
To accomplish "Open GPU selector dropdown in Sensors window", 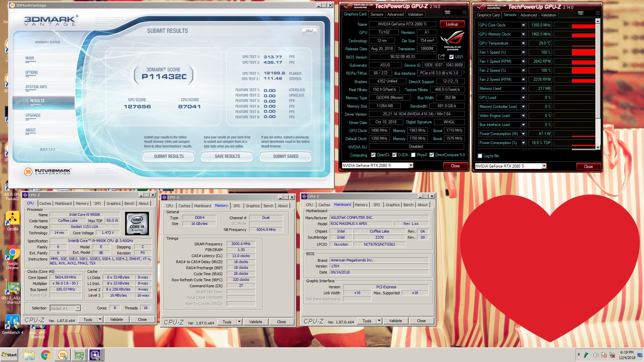I will (x=544, y=166).
